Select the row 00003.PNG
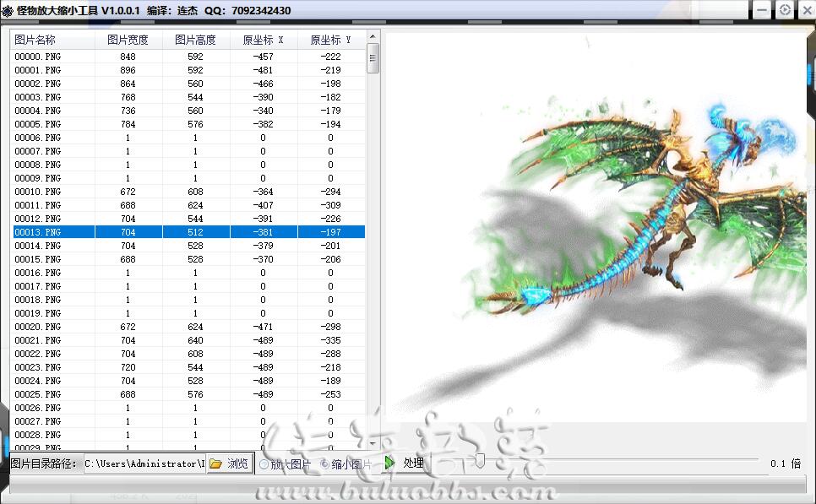This screenshot has width=816, height=504. 188,97
